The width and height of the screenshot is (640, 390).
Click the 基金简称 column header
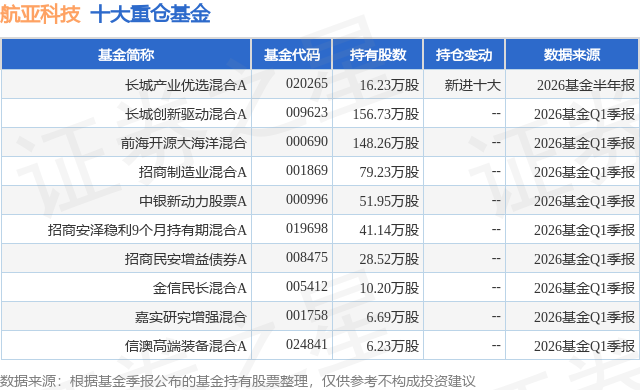[x=126, y=55]
